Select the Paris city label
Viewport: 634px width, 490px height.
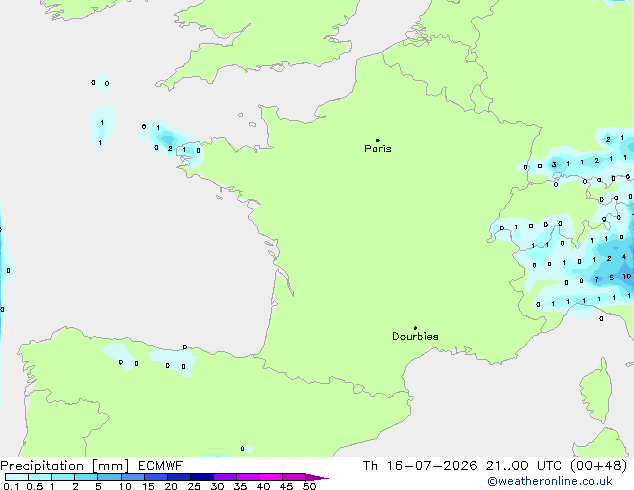pyautogui.click(x=378, y=149)
